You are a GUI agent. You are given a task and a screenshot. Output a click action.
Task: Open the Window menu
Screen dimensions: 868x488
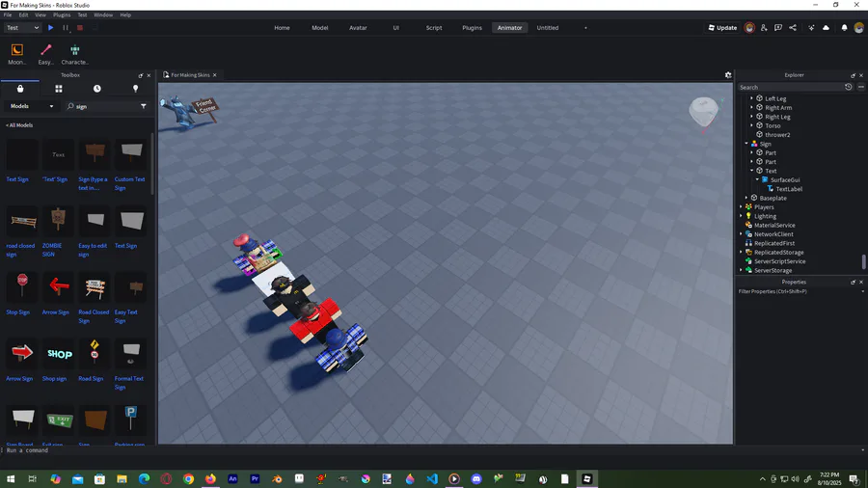click(x=103, y=14)
